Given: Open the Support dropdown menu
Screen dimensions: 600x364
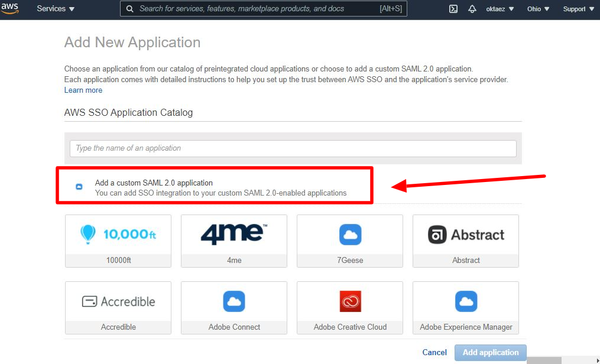Looking at the screenshot, I should pos(578,9).
